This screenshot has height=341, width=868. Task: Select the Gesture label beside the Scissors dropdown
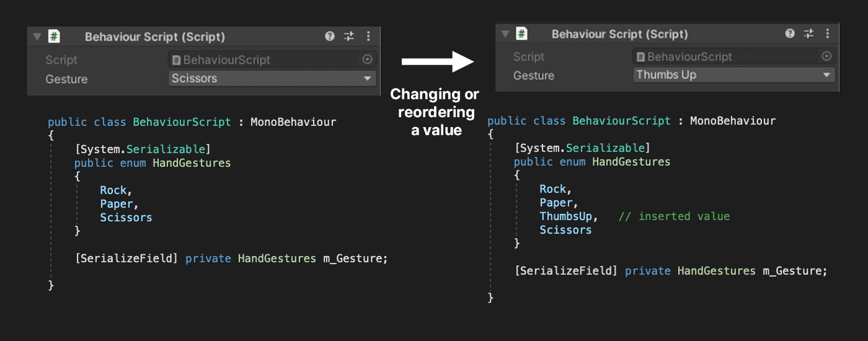[x=66, y=79]
